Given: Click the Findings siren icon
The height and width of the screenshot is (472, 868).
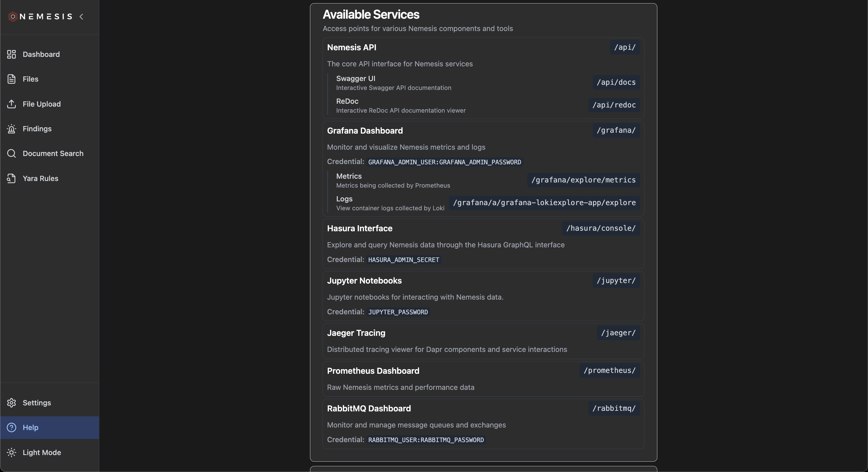Looking at the screenshot, I should pos(11,129).
